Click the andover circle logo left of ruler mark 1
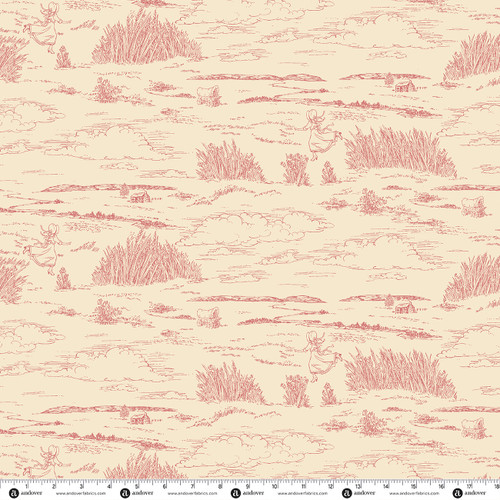The image size is (500, 500). [14, 493]
